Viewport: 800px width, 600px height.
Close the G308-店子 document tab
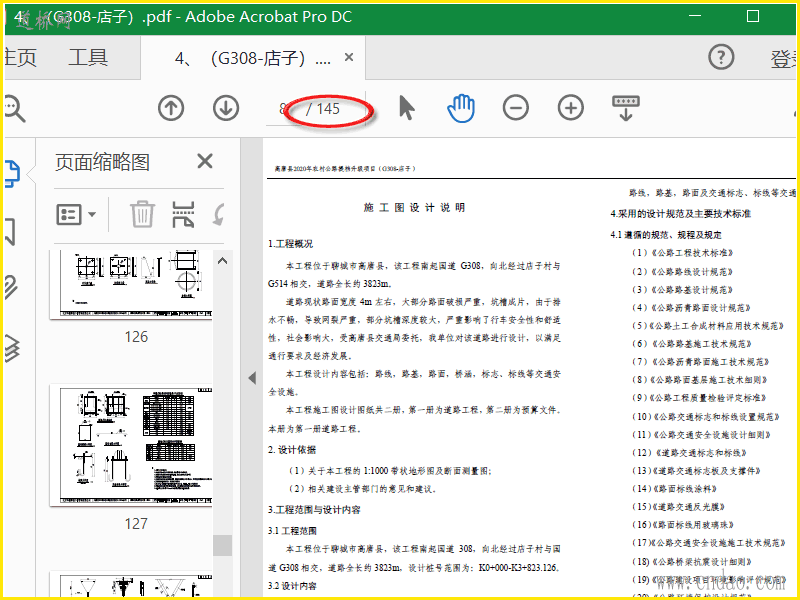coord(349,57)
